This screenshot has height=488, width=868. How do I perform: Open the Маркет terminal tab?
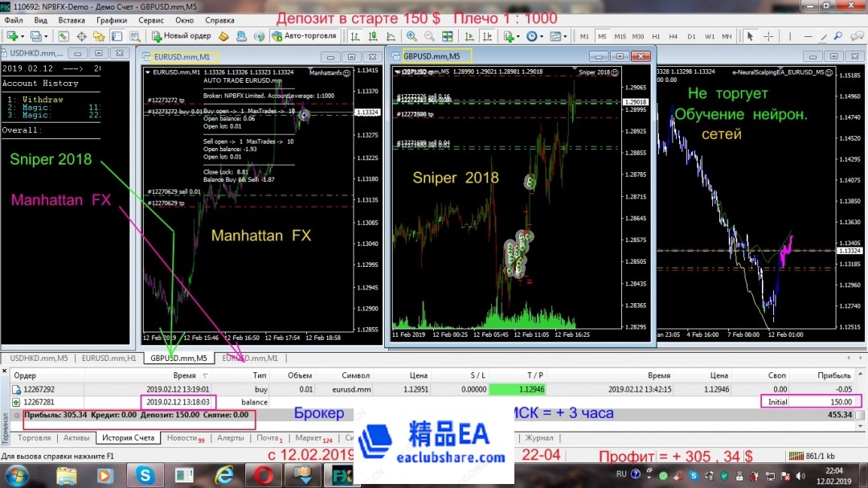tap(313, 437)
